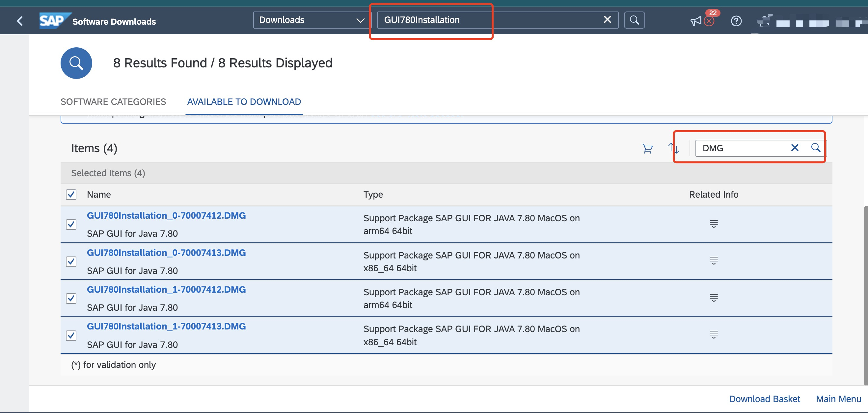The width and height of the screenshot is (868, 413).
Task: Click the sort arrows icon
Action: point(673,148)
